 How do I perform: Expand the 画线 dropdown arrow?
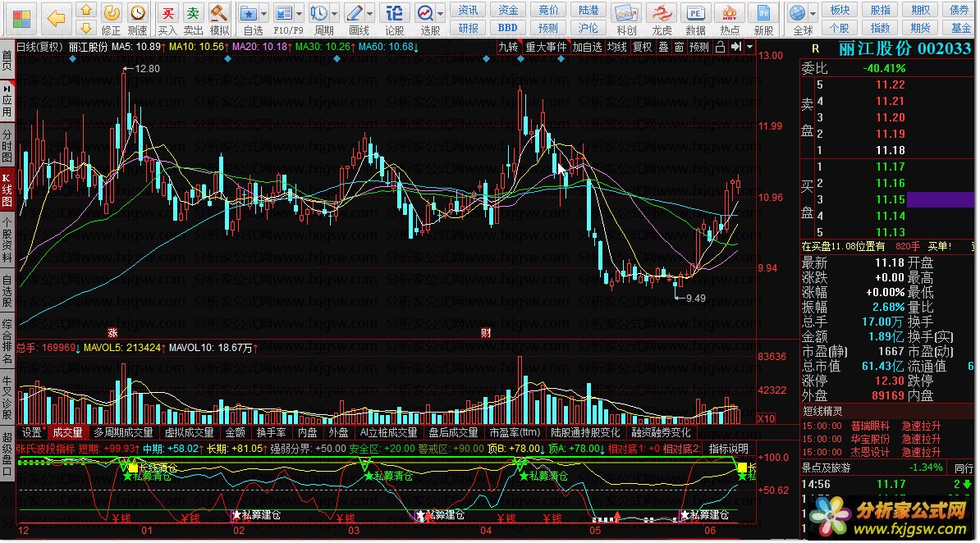coord(370,13)
